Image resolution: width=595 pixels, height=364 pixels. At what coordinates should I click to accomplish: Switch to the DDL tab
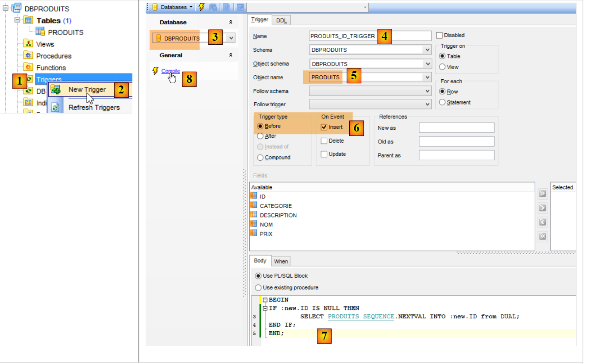click(281, 20)
